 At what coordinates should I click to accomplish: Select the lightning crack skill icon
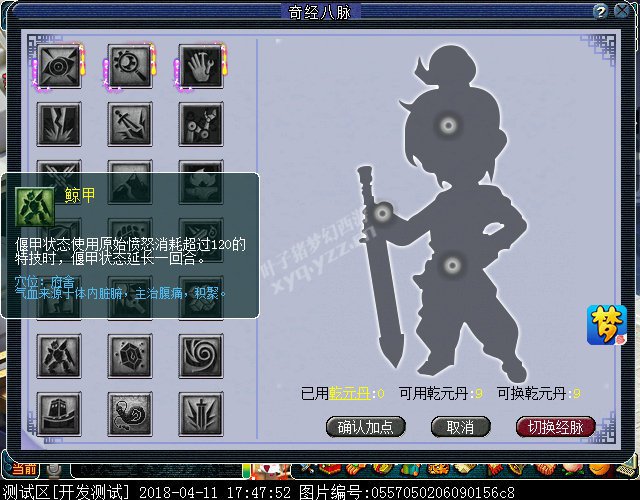59,124
